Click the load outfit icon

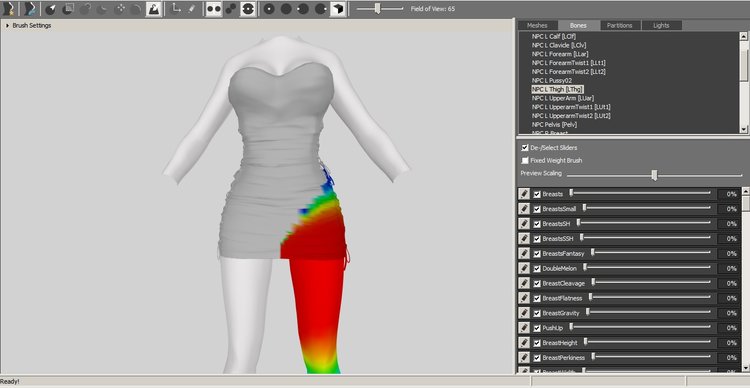tap(30, 9)
